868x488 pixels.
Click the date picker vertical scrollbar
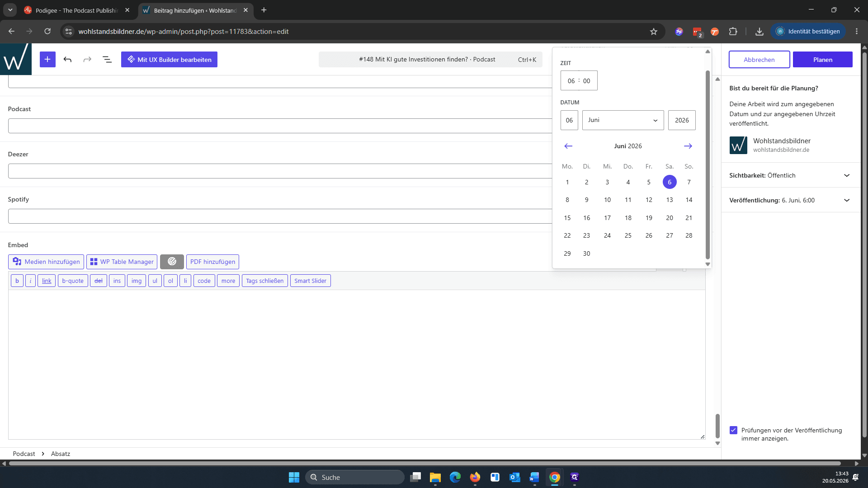click(708, 165)
